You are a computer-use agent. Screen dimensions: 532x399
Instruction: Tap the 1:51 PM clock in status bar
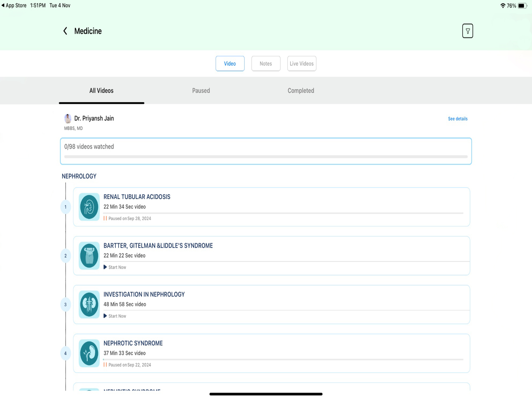click(38, 6)
